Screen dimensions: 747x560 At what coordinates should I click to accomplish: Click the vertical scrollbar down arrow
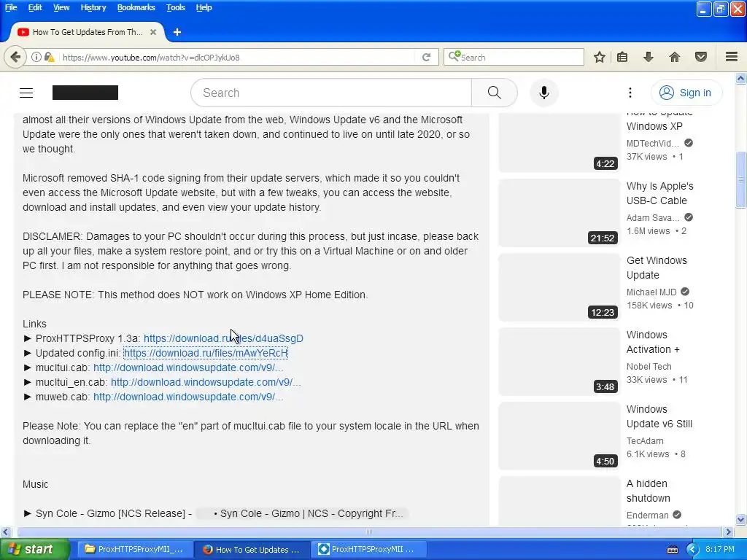[x=741, y=519]
